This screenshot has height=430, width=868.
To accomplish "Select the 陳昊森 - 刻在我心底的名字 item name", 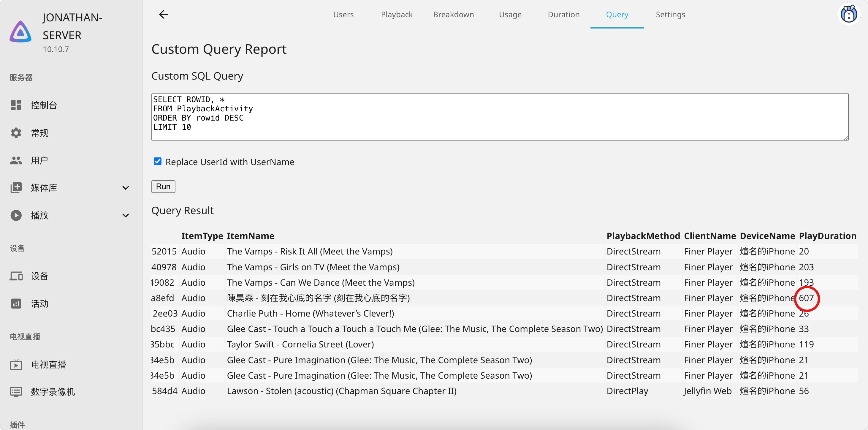I will [x=319, y=298].
